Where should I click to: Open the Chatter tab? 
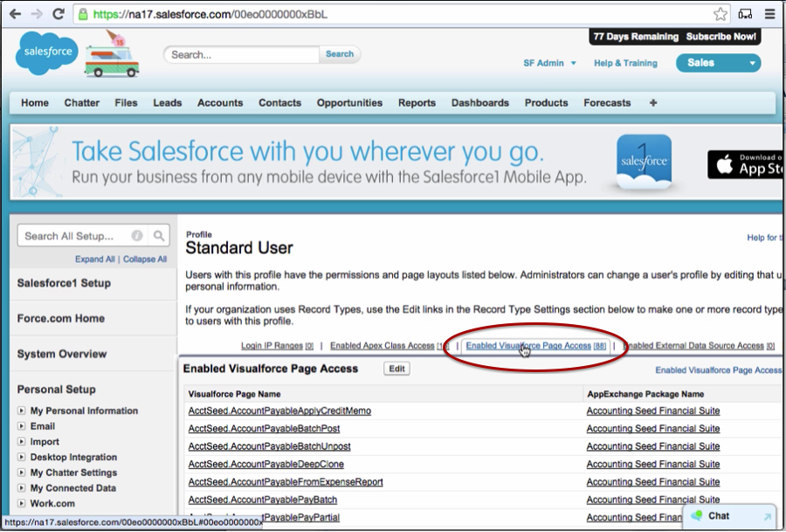(x=82, y=103)
